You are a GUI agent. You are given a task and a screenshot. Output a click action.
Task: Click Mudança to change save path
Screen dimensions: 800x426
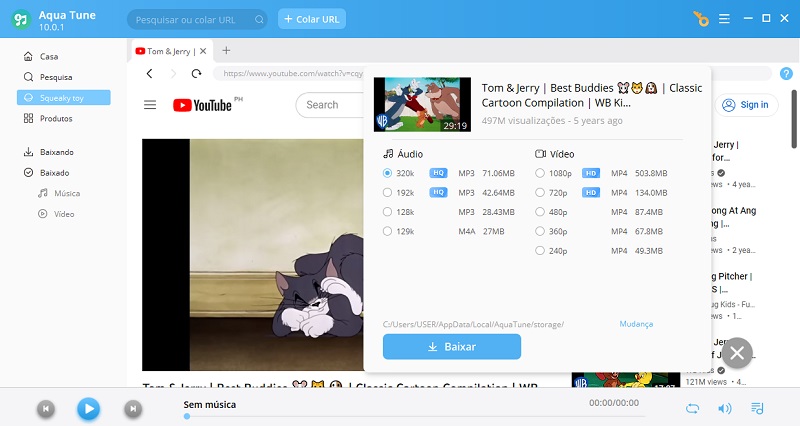[636, 324]
